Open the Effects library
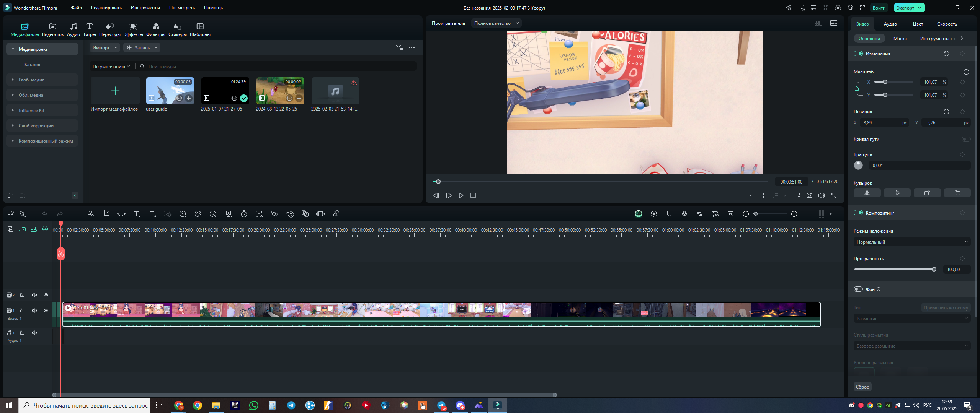This screenshot has height=413, width=980. coord(133,29)
